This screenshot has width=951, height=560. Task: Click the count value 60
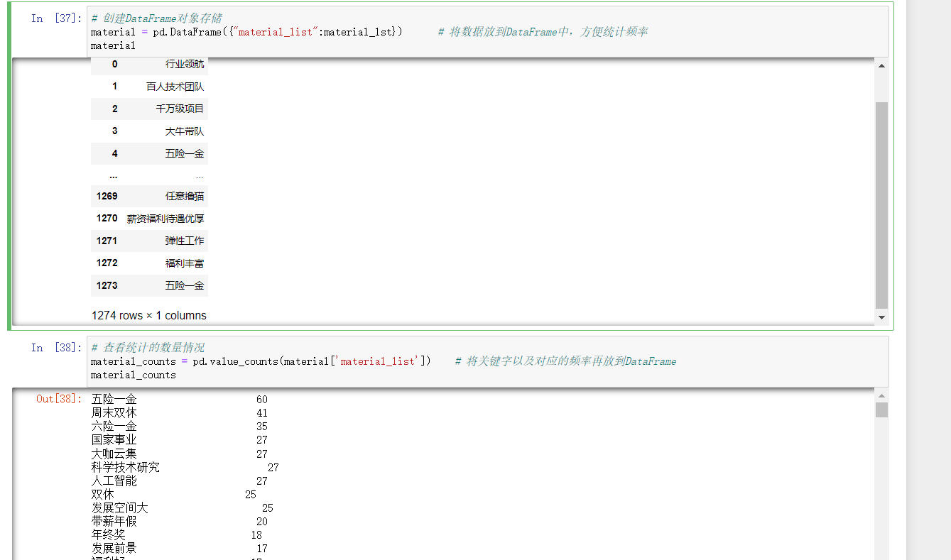[x=262, y=400]
